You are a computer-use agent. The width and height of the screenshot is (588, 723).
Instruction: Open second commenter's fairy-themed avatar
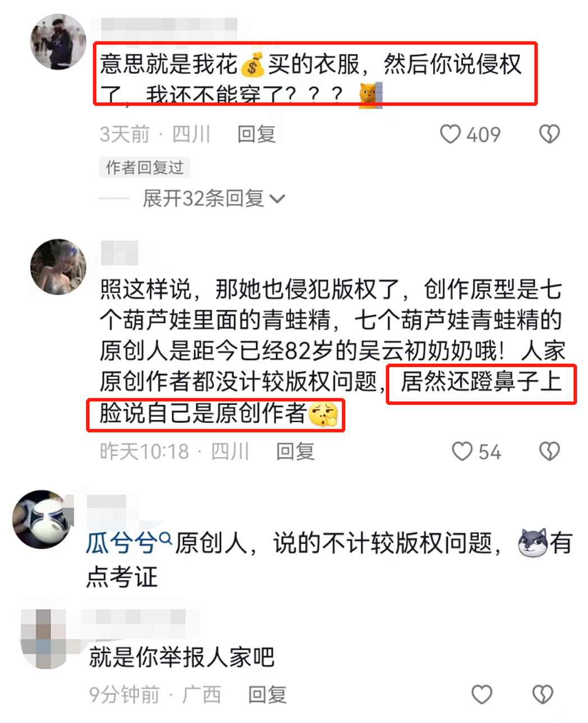click(x=58, y=267)
